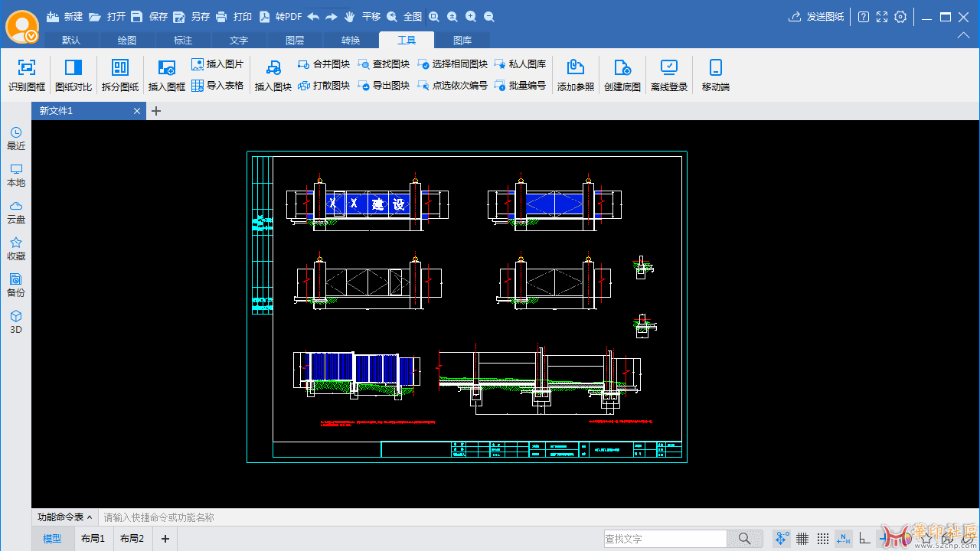The height and width of the screenshot is (551, 980).
Task: Select the 模型 model space tab
Action: [x=52, y=539]
